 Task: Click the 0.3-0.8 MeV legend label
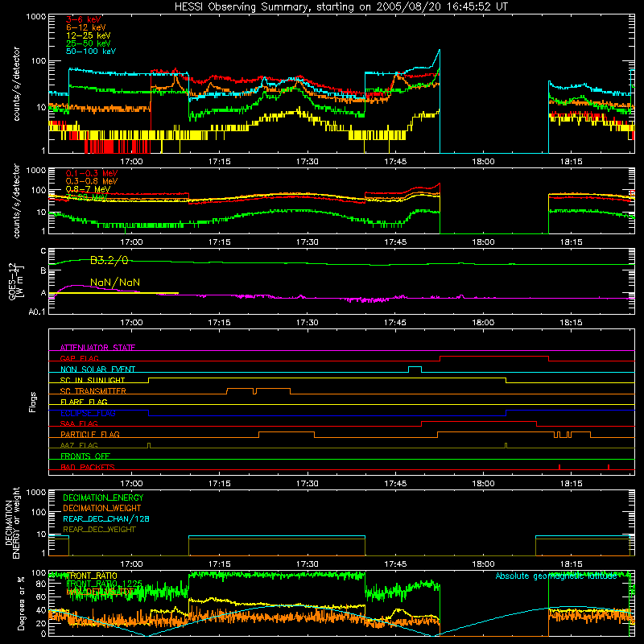[92, 181]
